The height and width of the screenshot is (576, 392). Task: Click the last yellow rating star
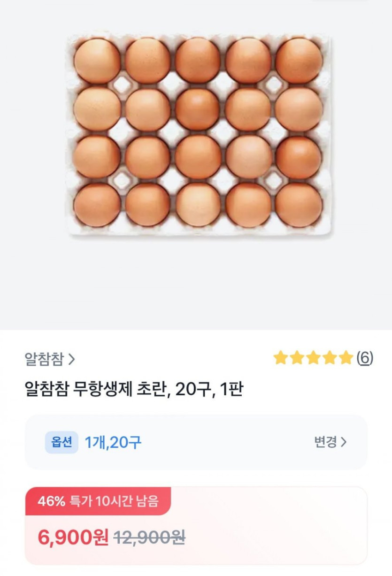(x=346, y=358)
